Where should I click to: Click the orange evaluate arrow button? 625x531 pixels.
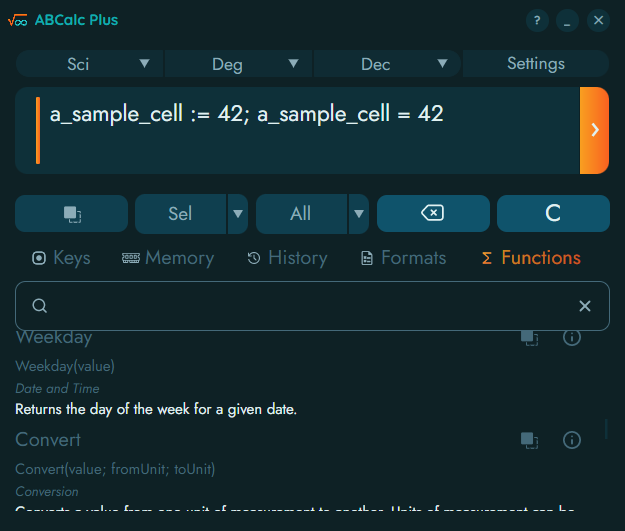click(x=594, y=130)
